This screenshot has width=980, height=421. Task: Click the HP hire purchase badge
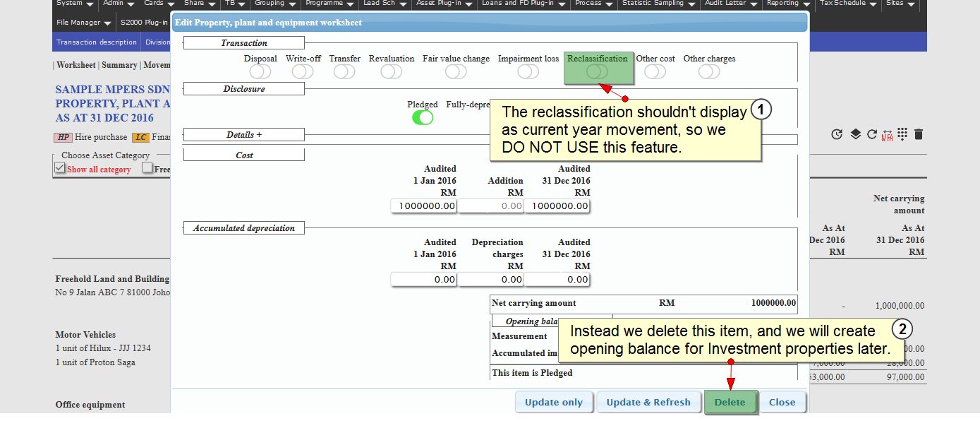63,138
